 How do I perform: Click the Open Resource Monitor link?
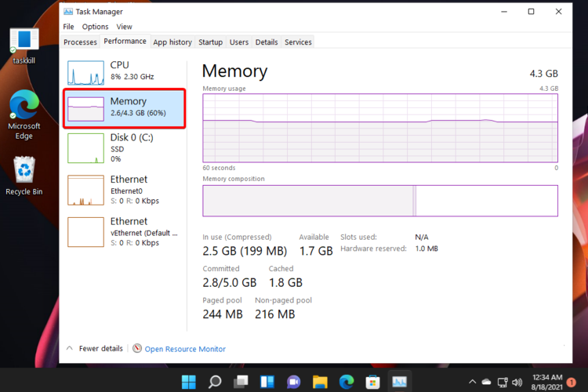pyautogui.click(x=184, y=349)
